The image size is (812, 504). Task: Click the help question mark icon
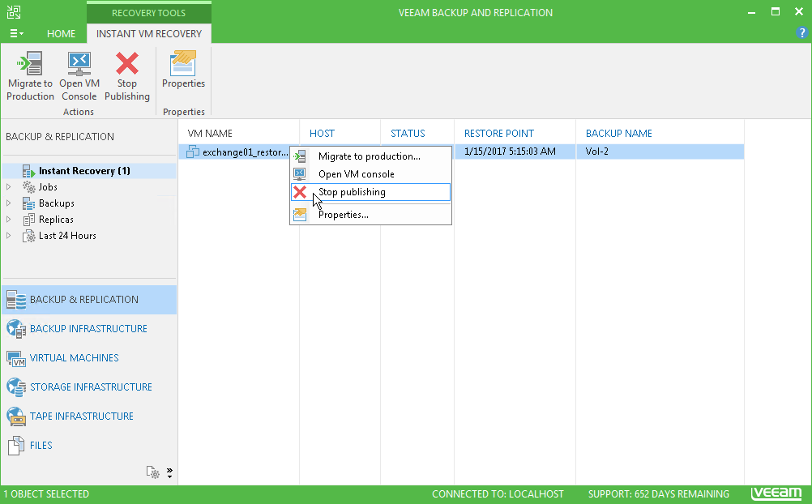tap(801, 33)
